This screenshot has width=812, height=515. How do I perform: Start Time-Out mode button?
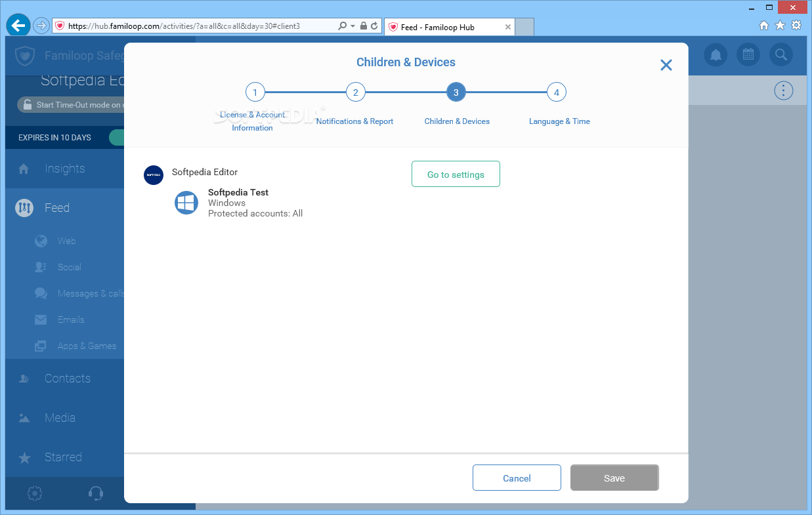pyautogui.click(x=71, y=104)
